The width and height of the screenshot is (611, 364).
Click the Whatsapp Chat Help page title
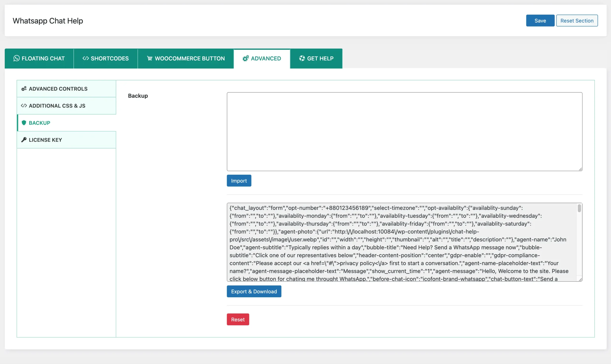(48, 21)
